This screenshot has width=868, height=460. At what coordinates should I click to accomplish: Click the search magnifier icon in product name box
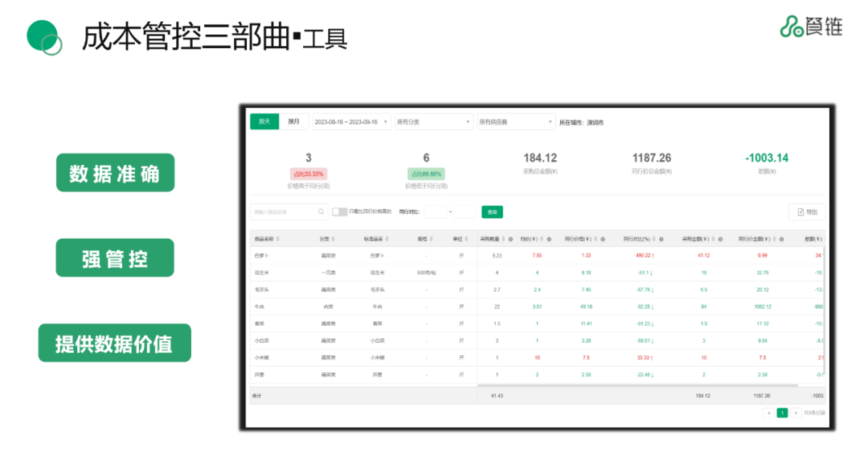point(321,212)
